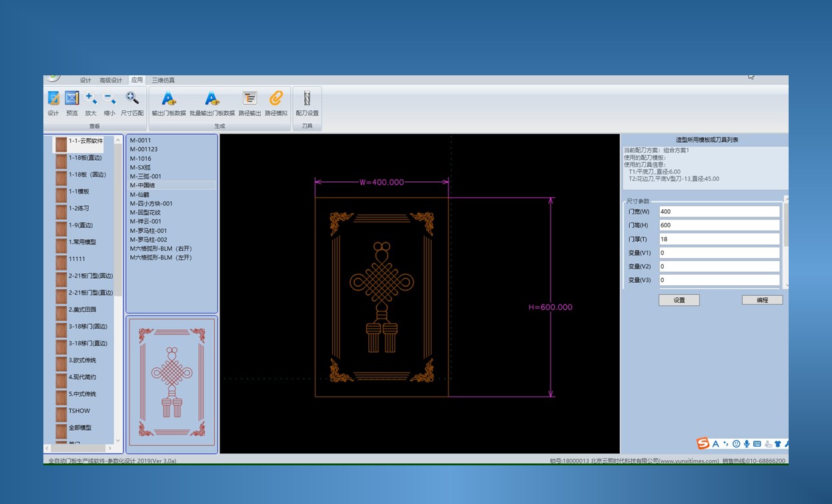Open the 预览 (Preview) tool
The width and height of the screenshot is (832, 504).
(72, 99)
